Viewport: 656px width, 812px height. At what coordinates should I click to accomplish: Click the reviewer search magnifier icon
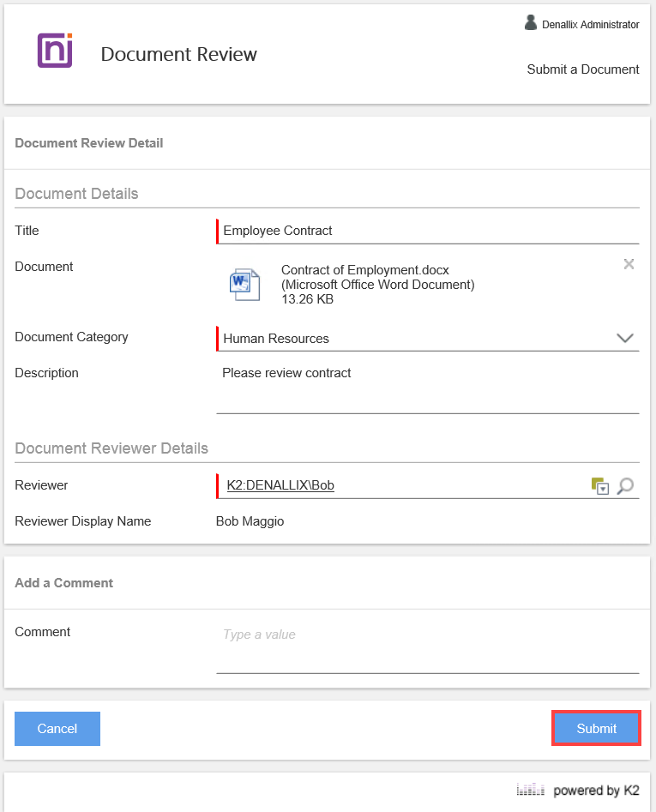point(626,486)
